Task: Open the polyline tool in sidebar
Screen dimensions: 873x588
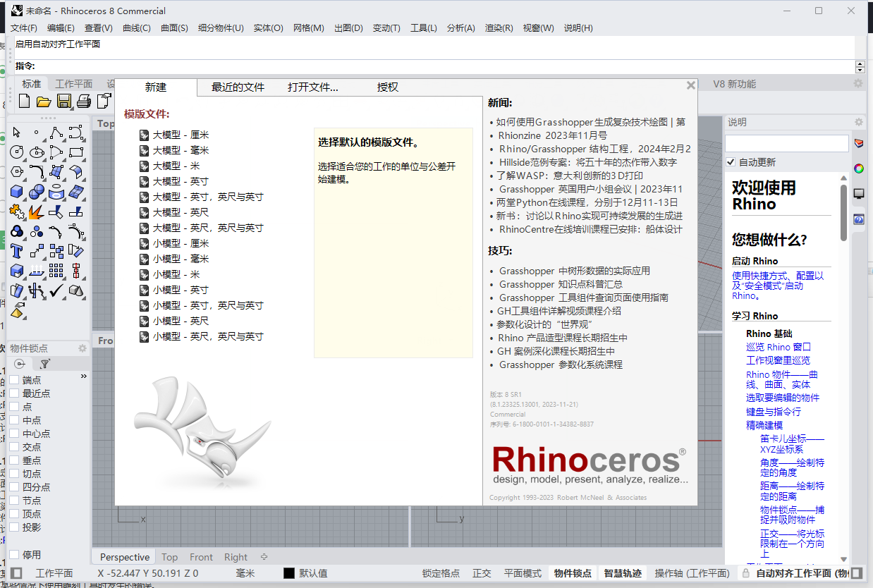Action: pos(56,132)
